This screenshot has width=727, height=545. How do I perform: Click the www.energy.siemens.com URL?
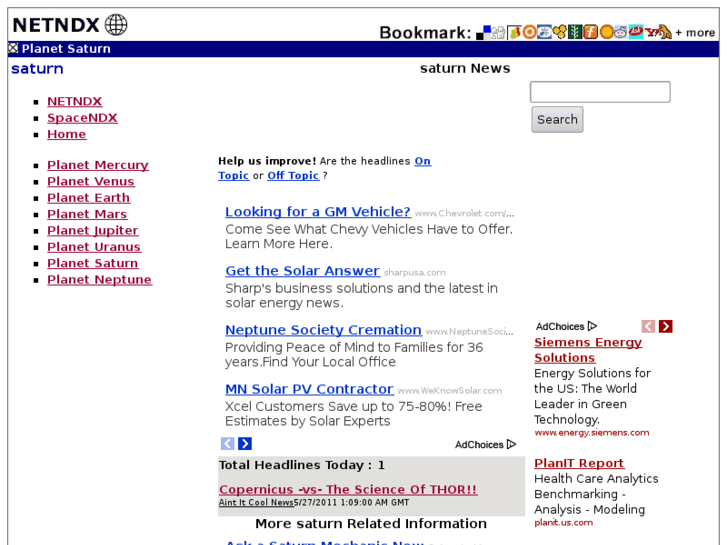[592, 432]
